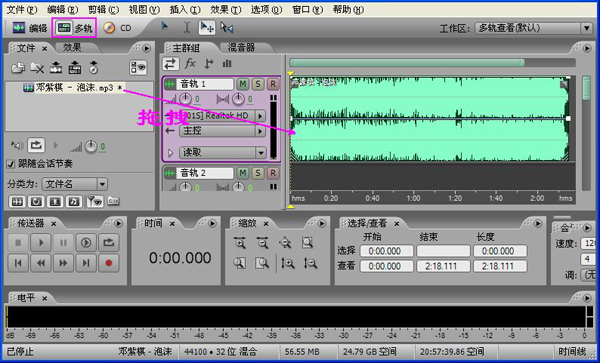600x363 pixels.
Task: Open the 主控 output selector arrow
Action: (260, 131)
